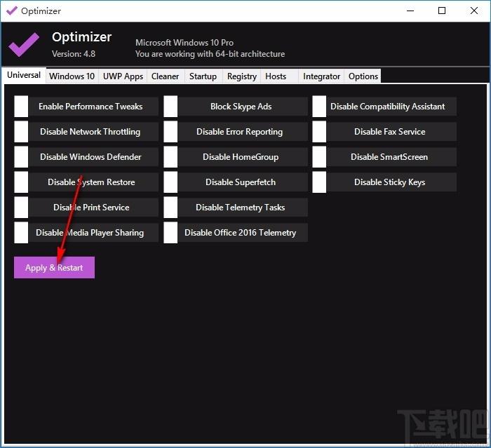This screenshot has width=491, height=448.
Task: Open the Options tab
Action: tap(363, 76)
